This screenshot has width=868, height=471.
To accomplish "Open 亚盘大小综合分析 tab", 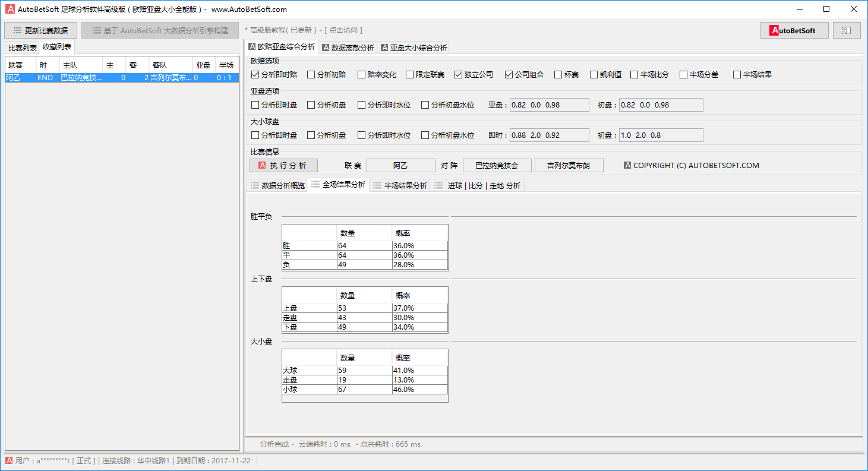I will pos(414,48).
